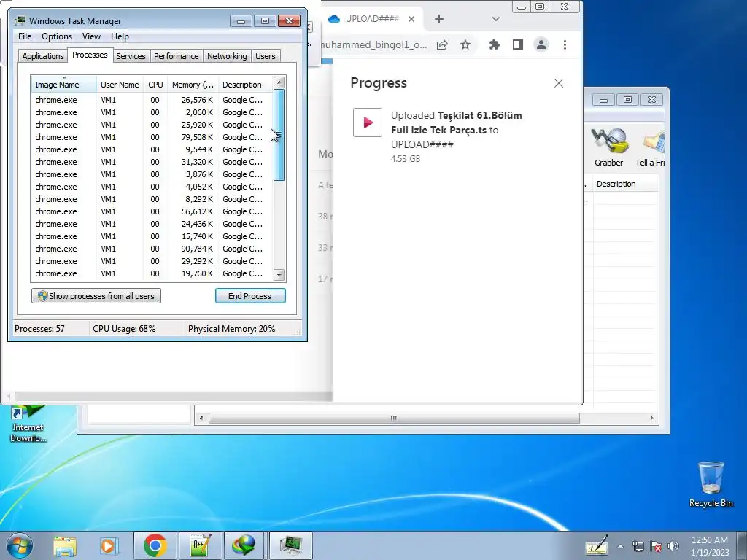This screenshot has height=560, width=747.
Task: Click right arrow of download manager horizontal scrollbar
Action: click(651, 418)
